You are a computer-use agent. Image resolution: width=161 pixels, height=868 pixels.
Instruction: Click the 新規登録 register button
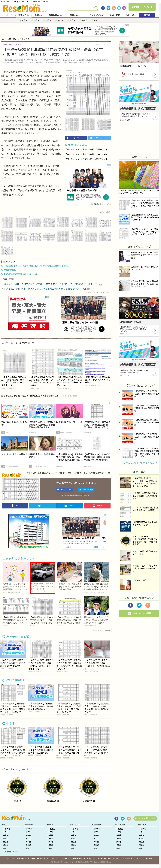(135, 7)
